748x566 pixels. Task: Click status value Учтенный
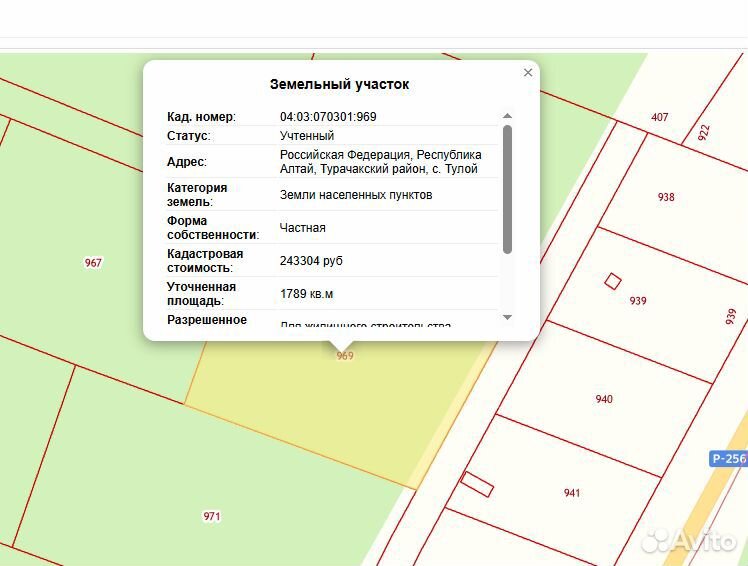tap(307, 136)
